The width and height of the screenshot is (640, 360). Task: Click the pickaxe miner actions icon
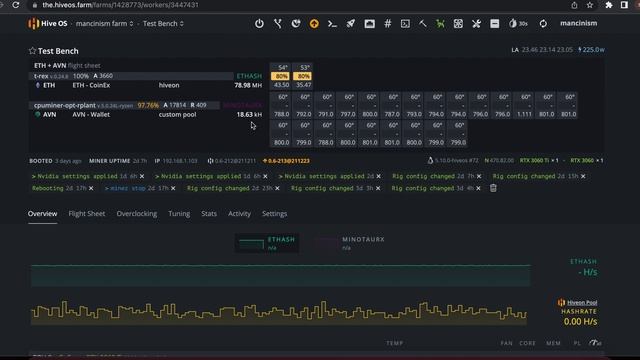pos(423,24)
